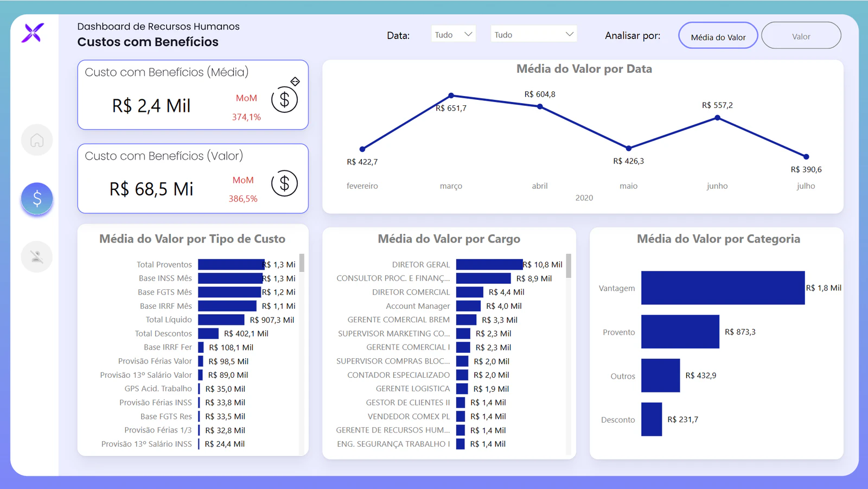Click 'VENDEDOR COMEX PL' label
This screenshot has height=489, width=868.
tap(409, 416)
